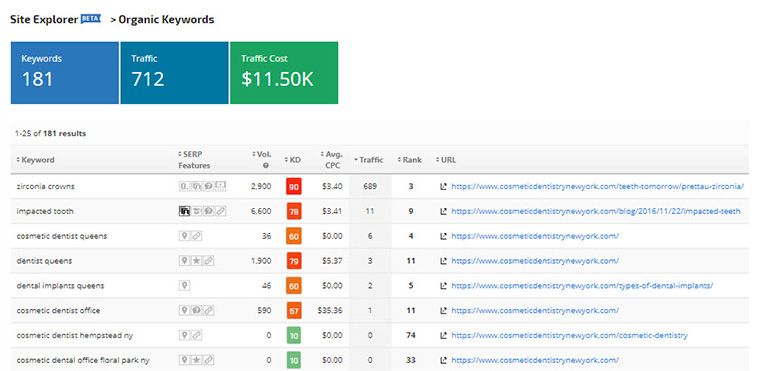Click the '0.' SERP icon for zirconia crowns
Image resolution: width=757 pixels, height=371 pixels.
point(184,186)
